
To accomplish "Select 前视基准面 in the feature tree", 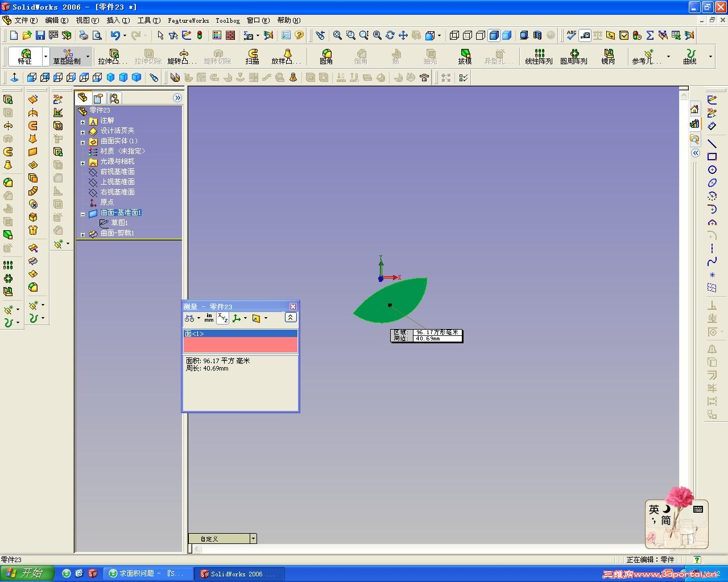I will [x=117, y=172].
